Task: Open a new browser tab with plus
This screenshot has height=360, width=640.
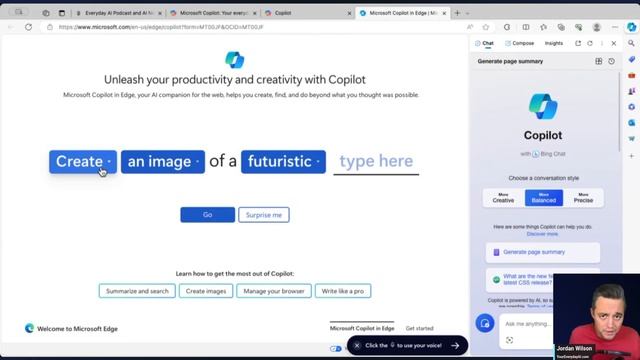Action: tap(457, 13)
